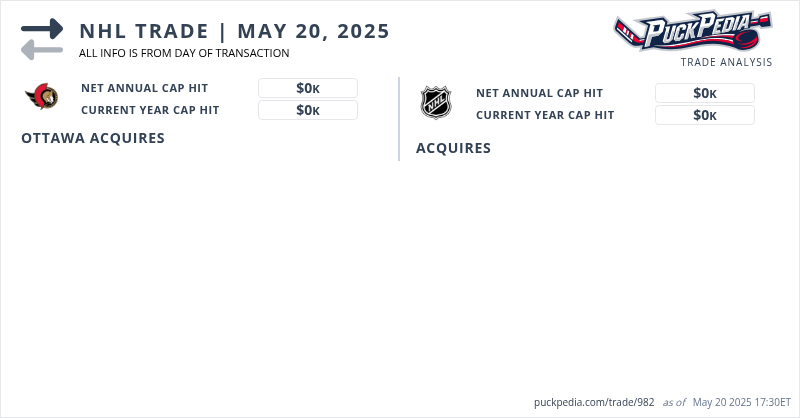This screenshot has height=418, width=800.
Task: Select the Ottawa Senators team logo
Action: coord(42,97)
